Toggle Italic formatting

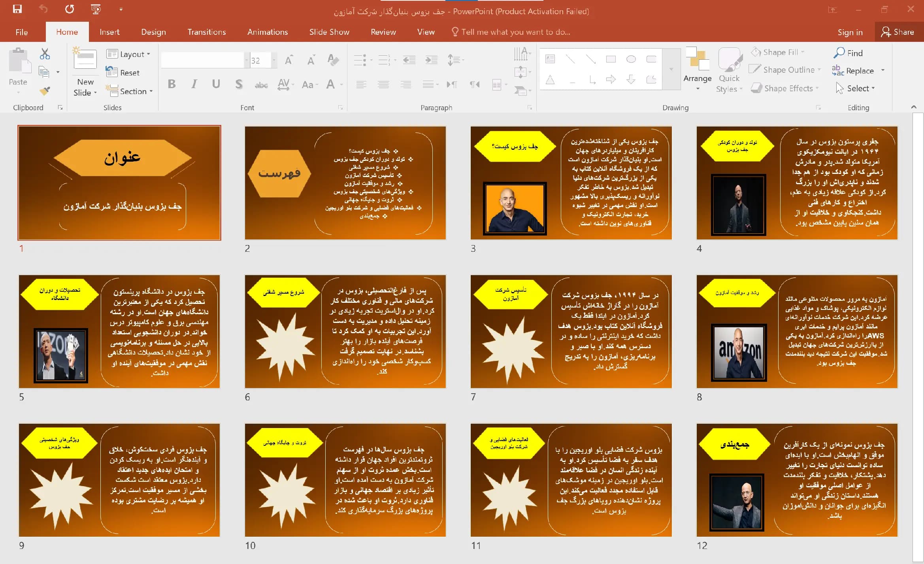pos(194,84)
